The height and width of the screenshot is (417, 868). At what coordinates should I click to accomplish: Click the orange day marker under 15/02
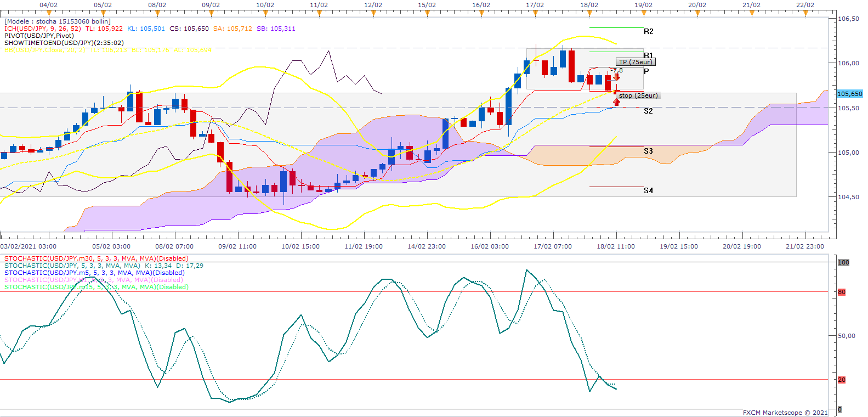point(427,13)
